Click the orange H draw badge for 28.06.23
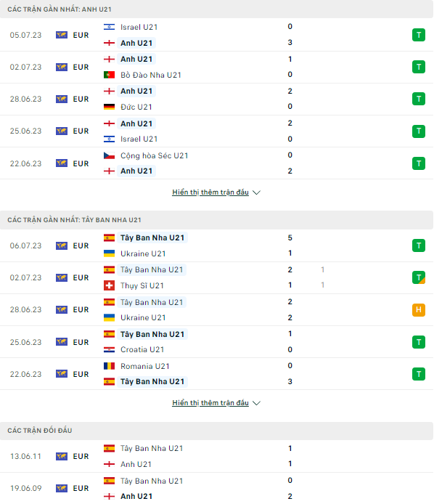 click(419, 310)
